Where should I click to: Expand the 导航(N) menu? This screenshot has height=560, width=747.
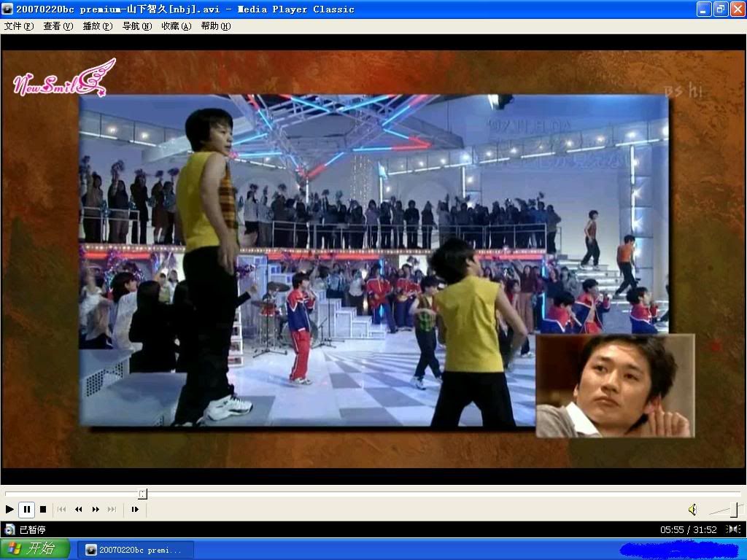pos(137,26)
